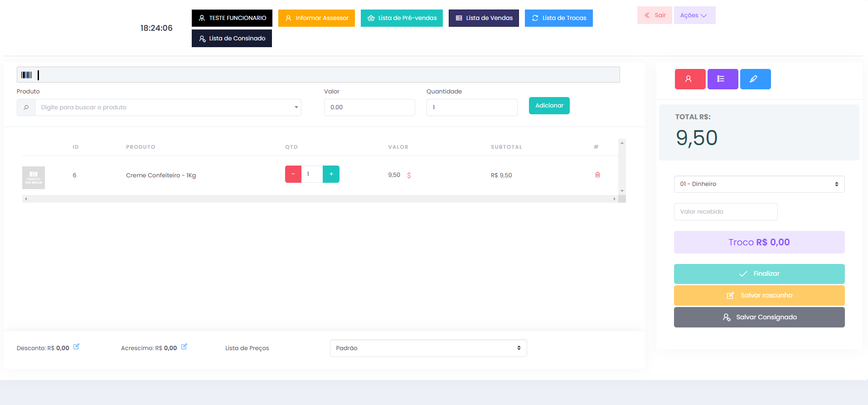Screen dimensions: 868x405
Task: Open the payment method dropdown '01 - Dinheiro'
Action: [759, 184]
